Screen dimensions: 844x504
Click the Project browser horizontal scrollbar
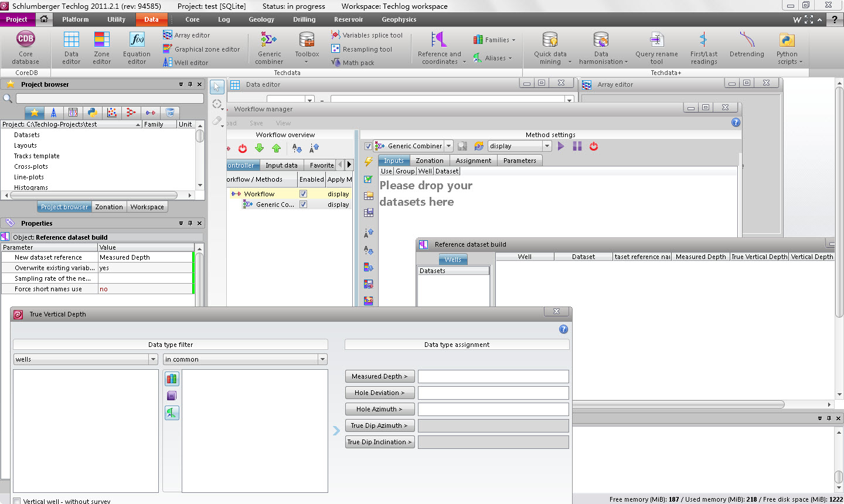pyautogui.click(x=98, y=195)
